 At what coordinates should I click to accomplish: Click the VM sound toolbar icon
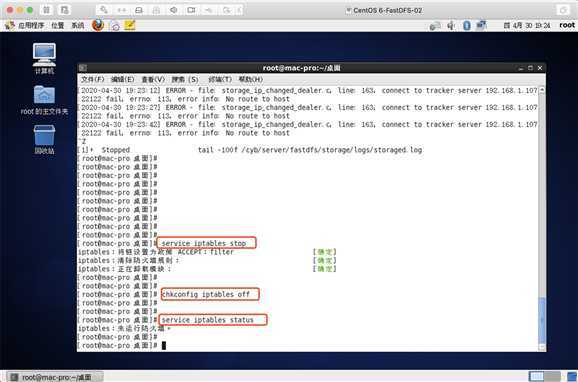pos(174,10)
